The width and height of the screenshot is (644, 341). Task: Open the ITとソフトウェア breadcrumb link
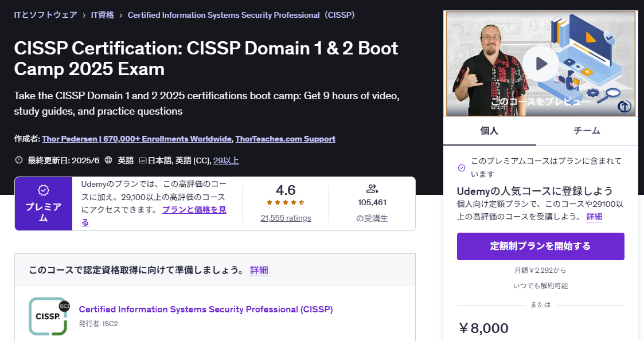click(x=45, y=15)
